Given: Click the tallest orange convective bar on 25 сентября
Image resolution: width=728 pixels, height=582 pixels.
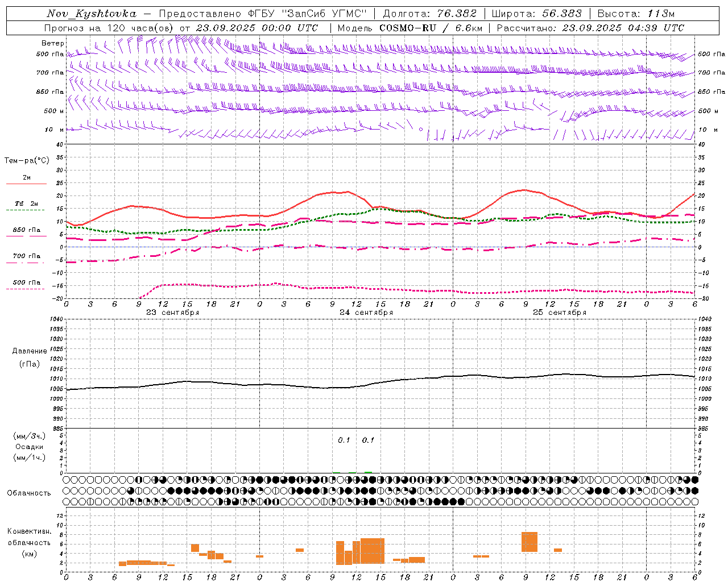Looking at the screenshot, I should coord(530,542).
